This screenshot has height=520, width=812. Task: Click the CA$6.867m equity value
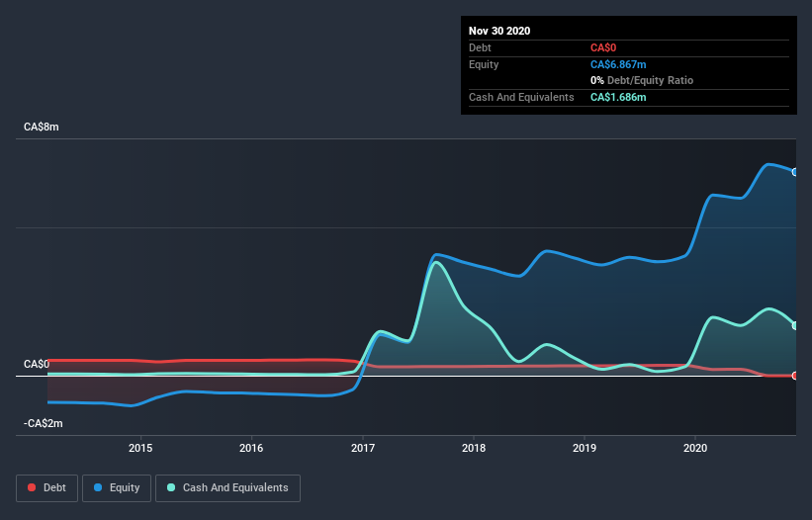click(618, 64)
